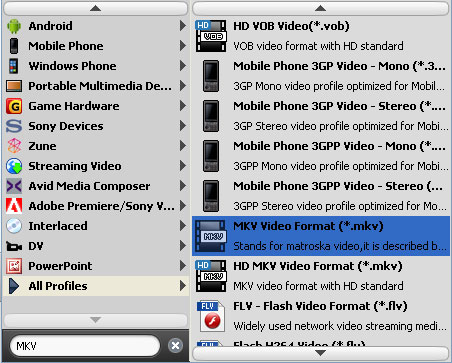Click the 3GPP Video Stereo phone icon
The image size is (452, 363).
211,196
